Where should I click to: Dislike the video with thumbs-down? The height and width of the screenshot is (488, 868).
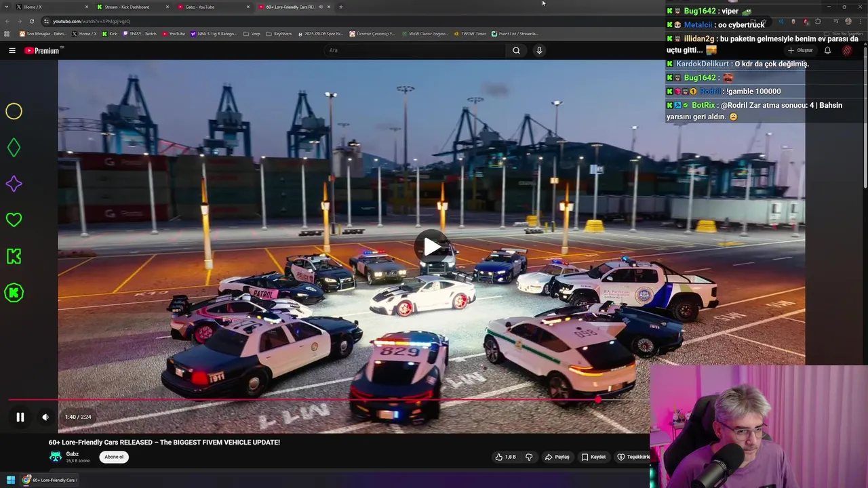coord(529,457)
